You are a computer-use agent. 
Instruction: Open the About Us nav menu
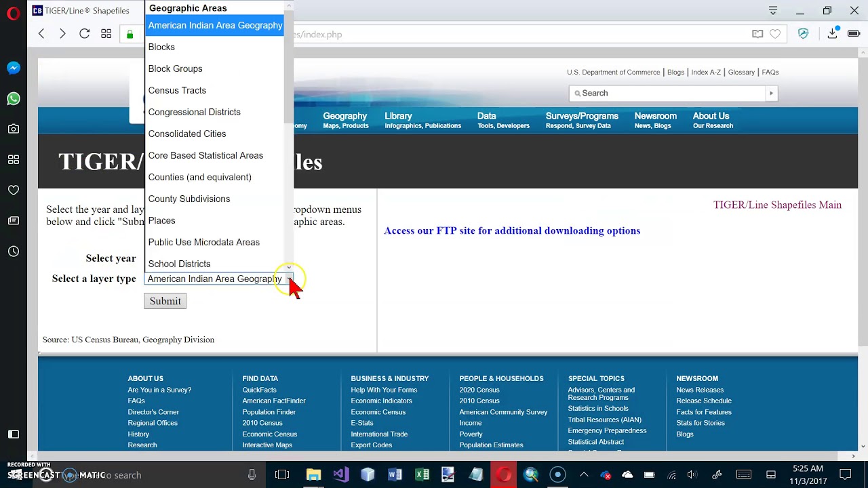point(713,120)
